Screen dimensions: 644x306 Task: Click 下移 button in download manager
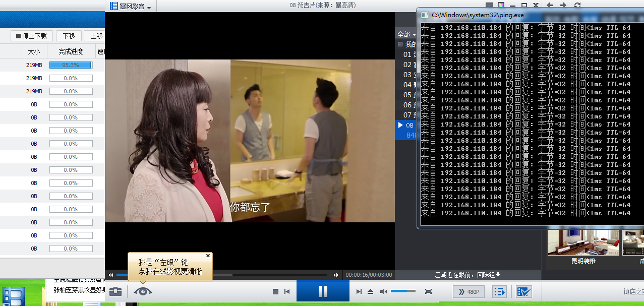point(69,36)
